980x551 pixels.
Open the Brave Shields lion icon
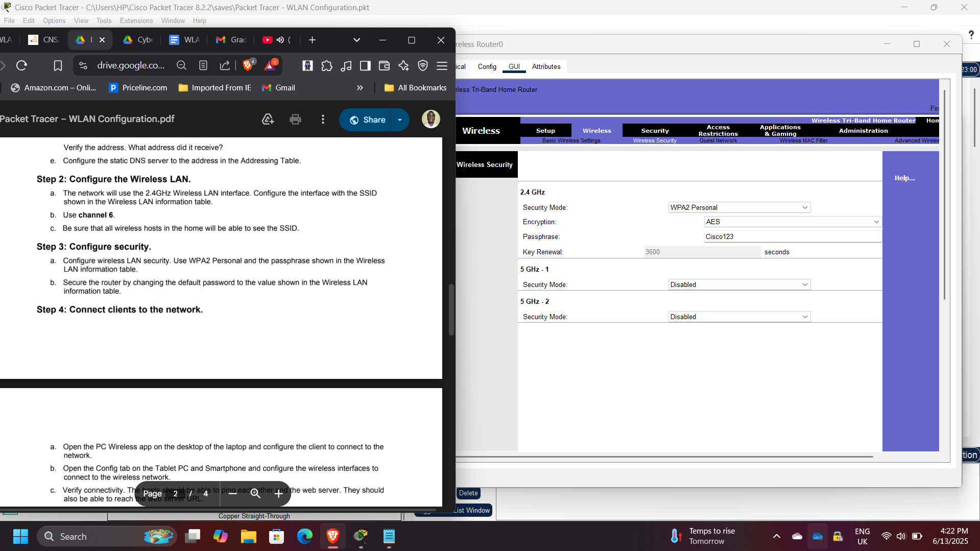tap(248, 65)
